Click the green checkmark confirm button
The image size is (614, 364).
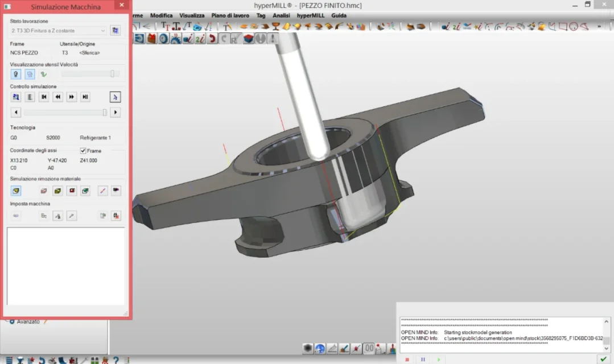pyautogui.click(x=603, y=359)
